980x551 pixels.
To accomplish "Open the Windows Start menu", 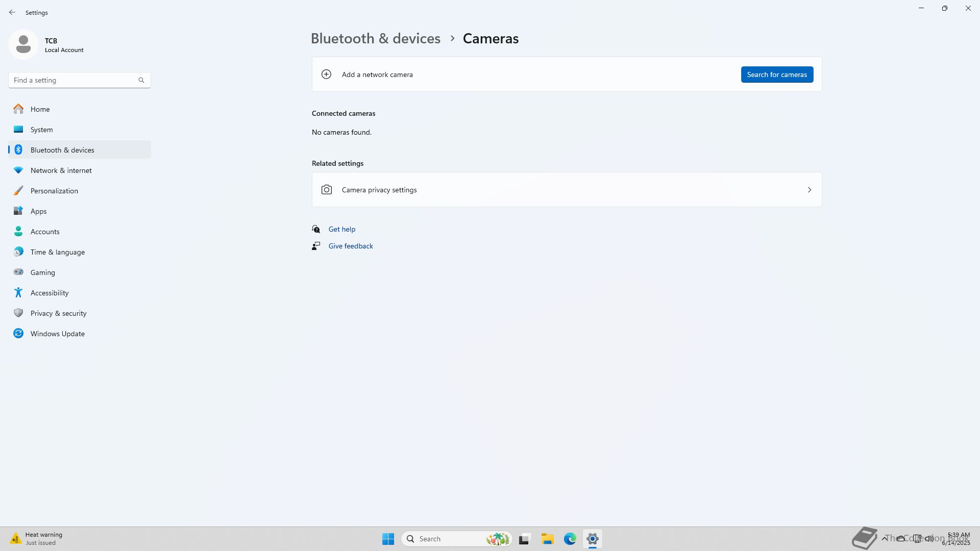I will point(388,539).
